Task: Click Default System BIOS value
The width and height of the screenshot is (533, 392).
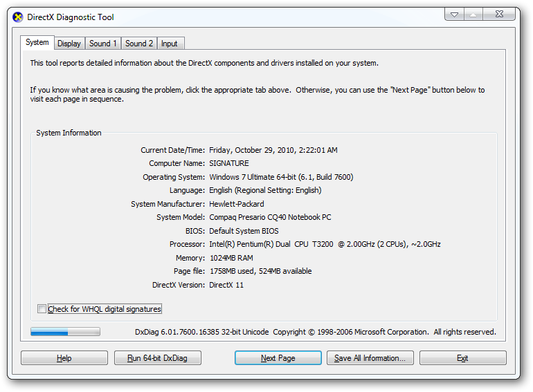Action: pyautogui.click(x=244, y=231)
